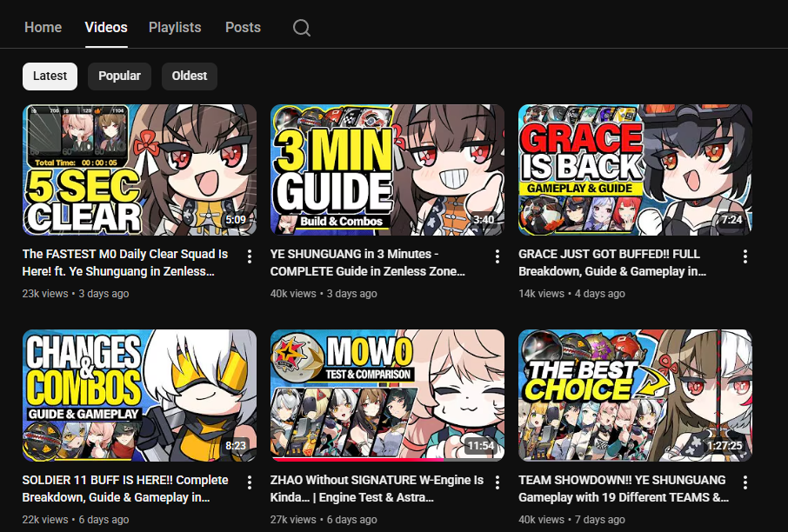Sort videos by Oldest
The height and width of the screenshot is (532, 788).
[x=190, y=76]
